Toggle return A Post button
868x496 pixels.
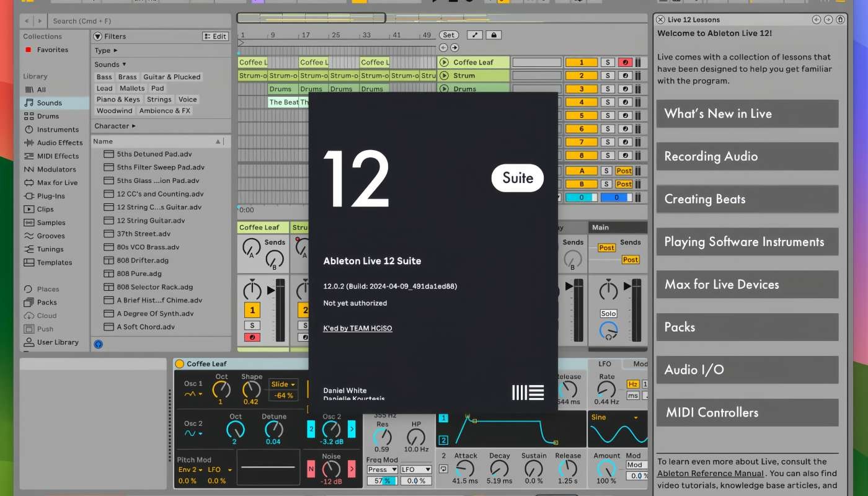(x=624, y=170)
